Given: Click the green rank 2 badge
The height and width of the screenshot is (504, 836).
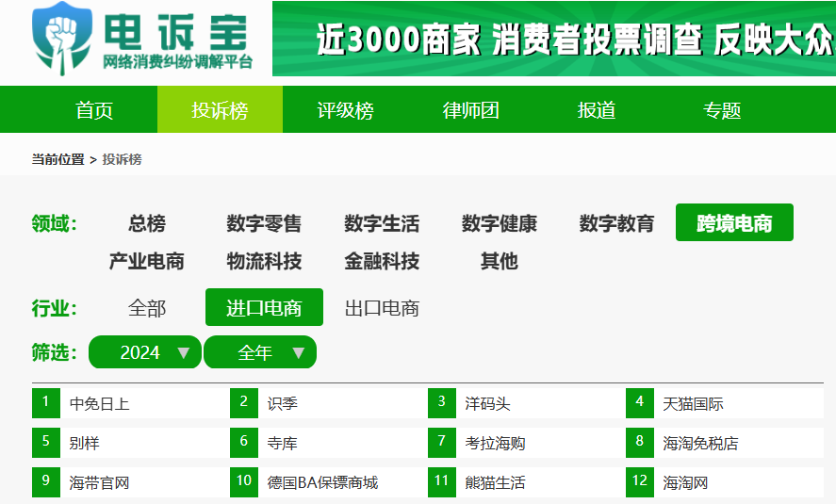Looking at the screenshot, I should coord(243,403).
